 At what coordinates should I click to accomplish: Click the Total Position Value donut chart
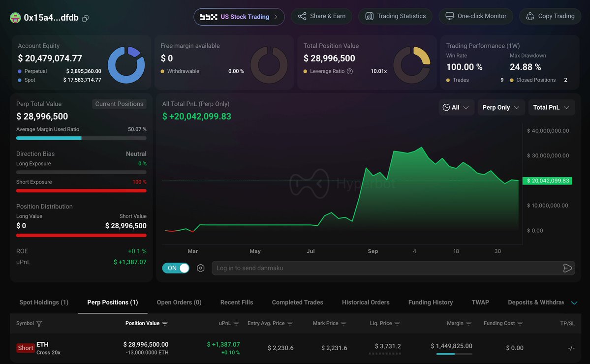[412, 65]
